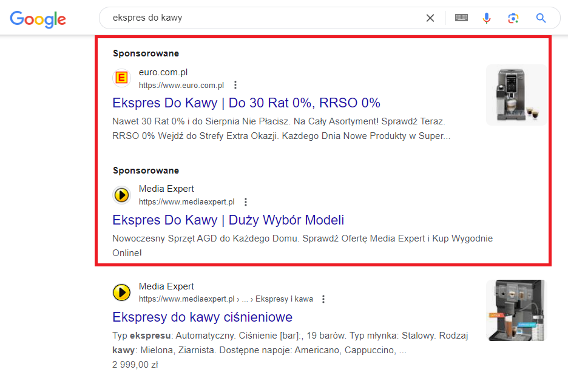Viewport: 568px width, 392px height.
Task: Start voice search with microphone icon
Action: click(x=487, y=18)
